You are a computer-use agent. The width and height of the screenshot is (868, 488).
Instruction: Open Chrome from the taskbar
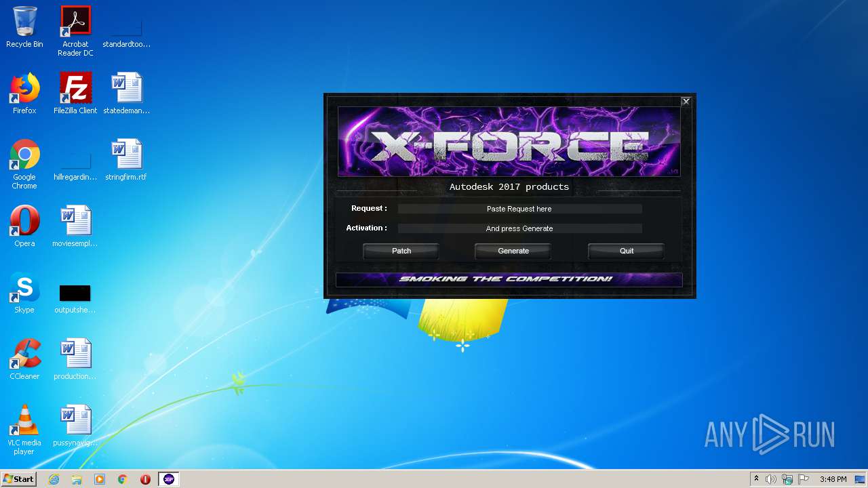pyautogui.click(x=123, y=479)
